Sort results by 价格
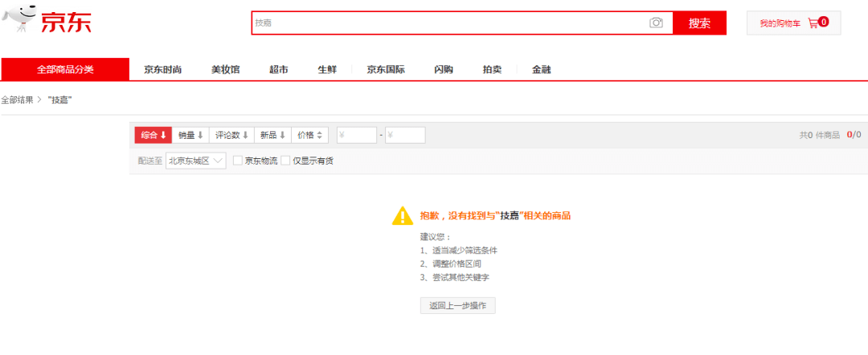The width and height of the screenshot is (868, 355). click(x=310, y=135)
